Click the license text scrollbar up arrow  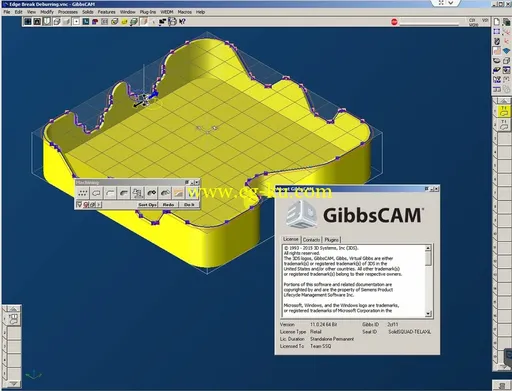pyautogui.click(x=428, y=248)
